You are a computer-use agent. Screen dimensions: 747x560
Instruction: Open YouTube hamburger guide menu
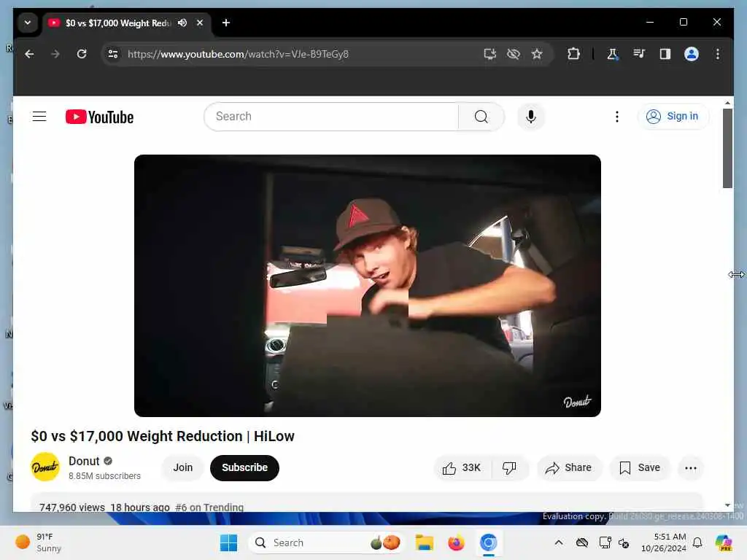39,117
